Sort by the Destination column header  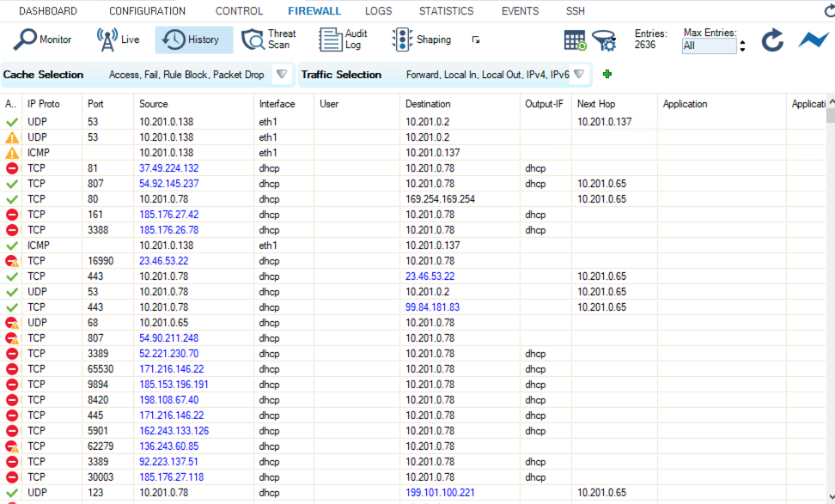click(x=428, y=104)
